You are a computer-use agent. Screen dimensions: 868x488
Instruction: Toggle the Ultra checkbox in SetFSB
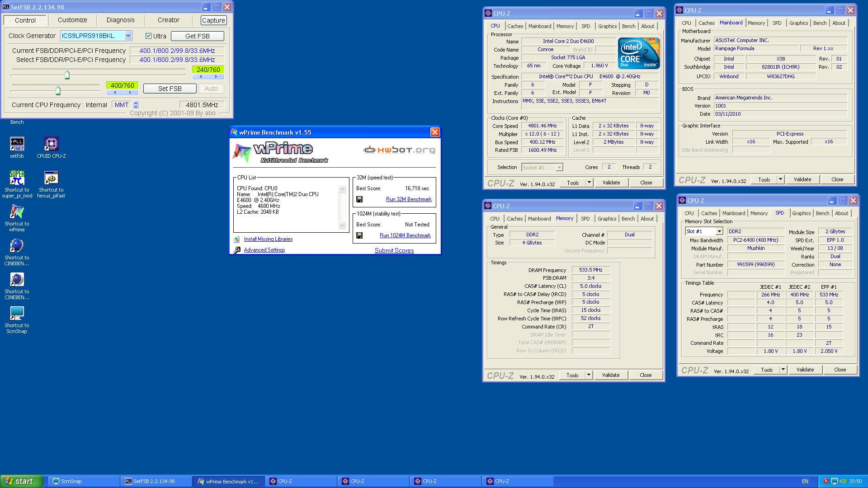(x=148, y=36)
